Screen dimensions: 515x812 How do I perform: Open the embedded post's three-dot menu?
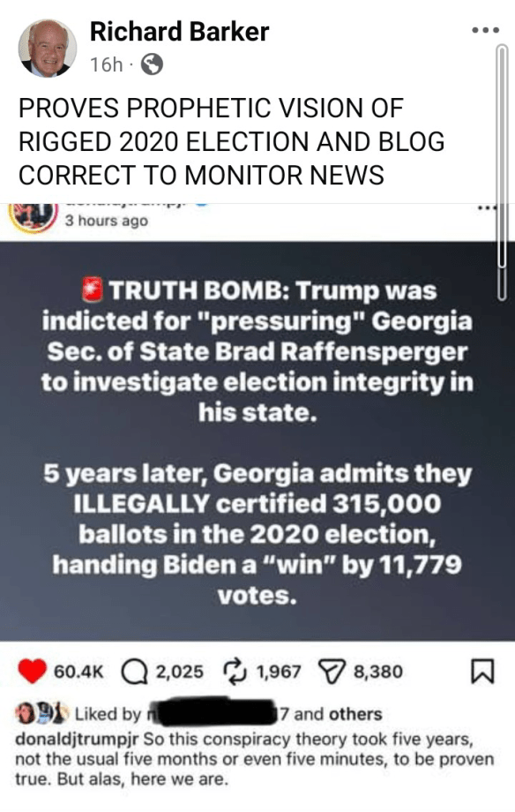tap(486, 208)
